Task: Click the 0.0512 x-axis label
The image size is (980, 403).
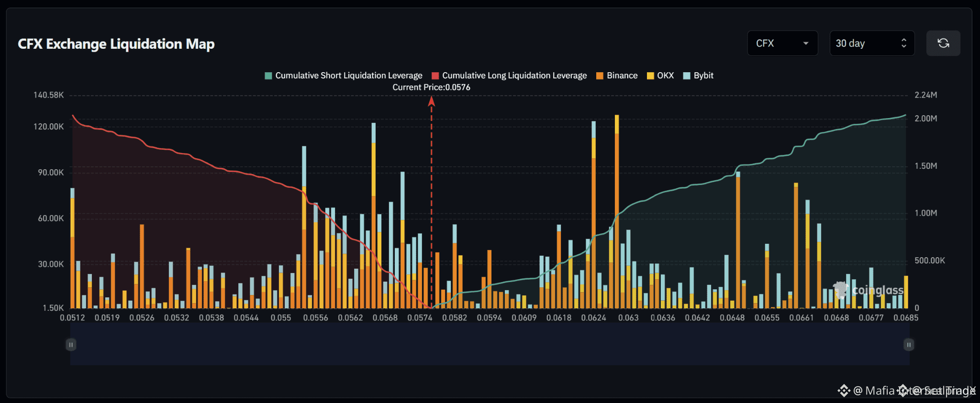Action: click(x=72, y=318)
